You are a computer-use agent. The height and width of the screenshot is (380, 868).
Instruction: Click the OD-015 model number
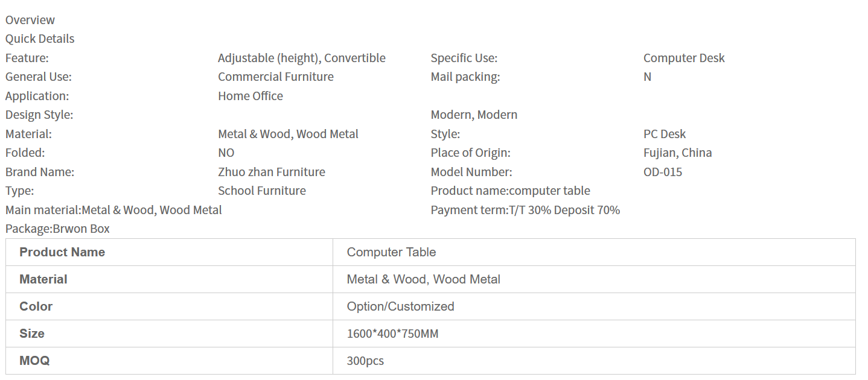tap(662, 172)
